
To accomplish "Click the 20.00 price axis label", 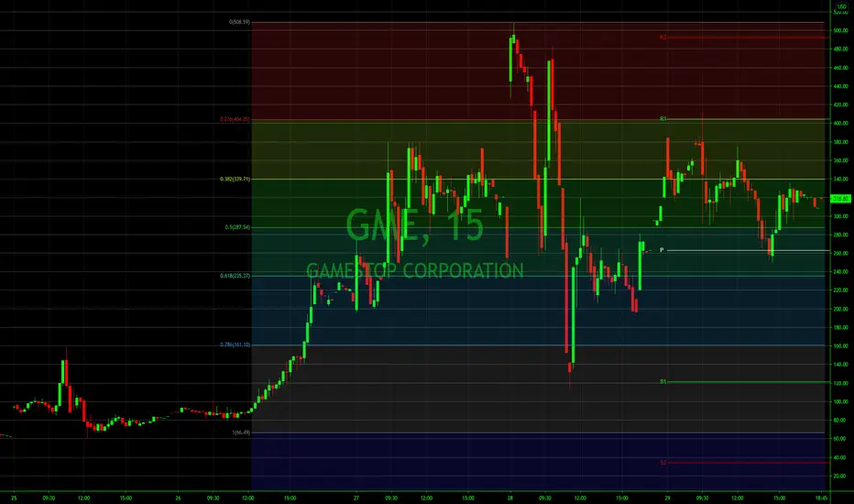I will click(840, 477).
